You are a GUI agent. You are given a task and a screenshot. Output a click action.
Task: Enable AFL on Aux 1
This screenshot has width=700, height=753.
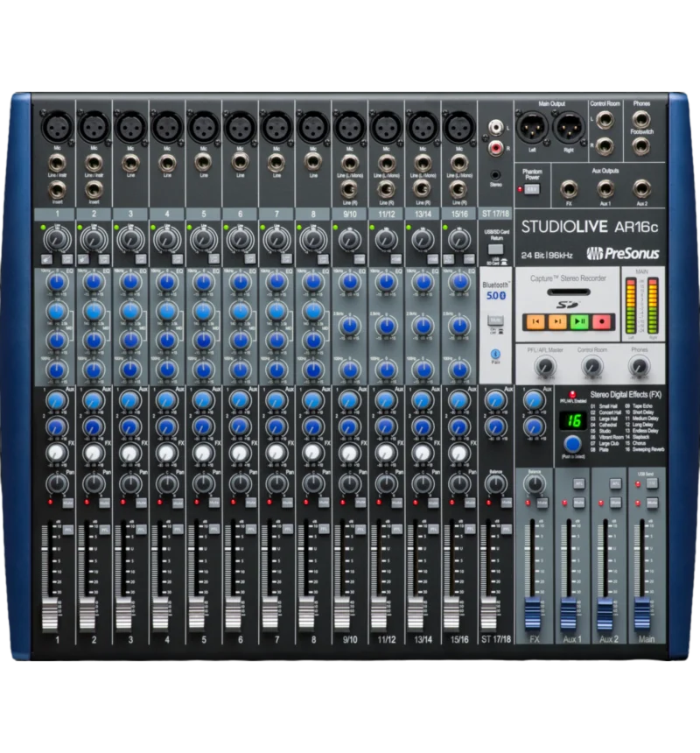(x=578, y=484)
